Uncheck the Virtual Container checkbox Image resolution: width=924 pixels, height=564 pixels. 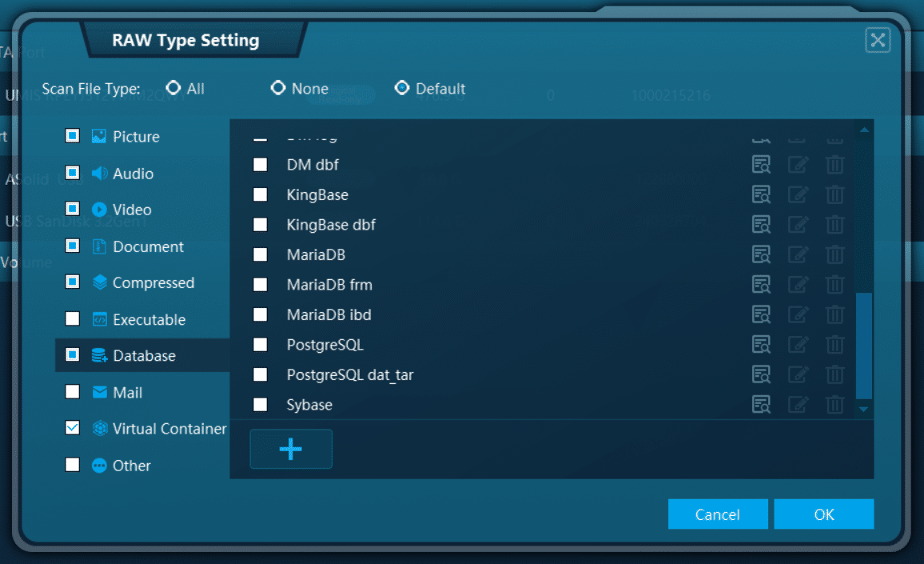pos(73,428)
